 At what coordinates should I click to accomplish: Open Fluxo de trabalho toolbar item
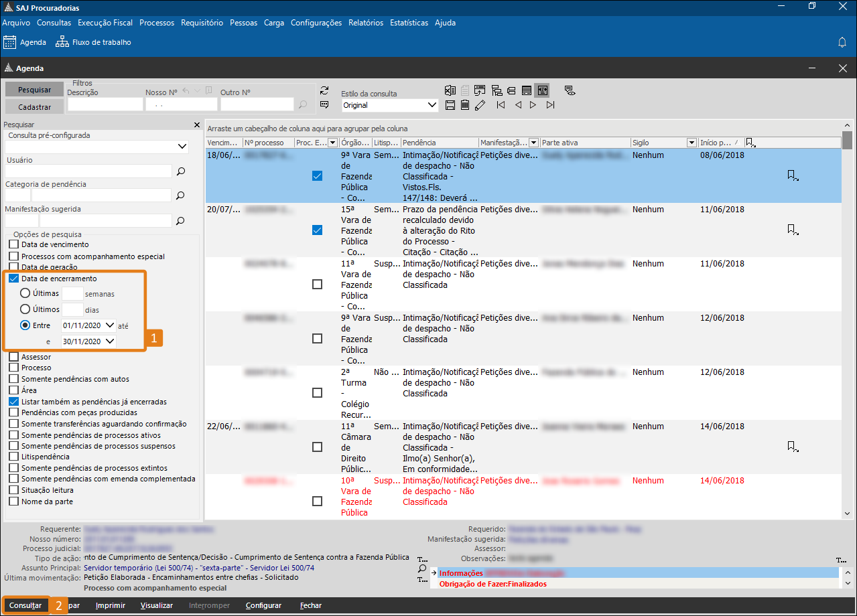point(94,42)
